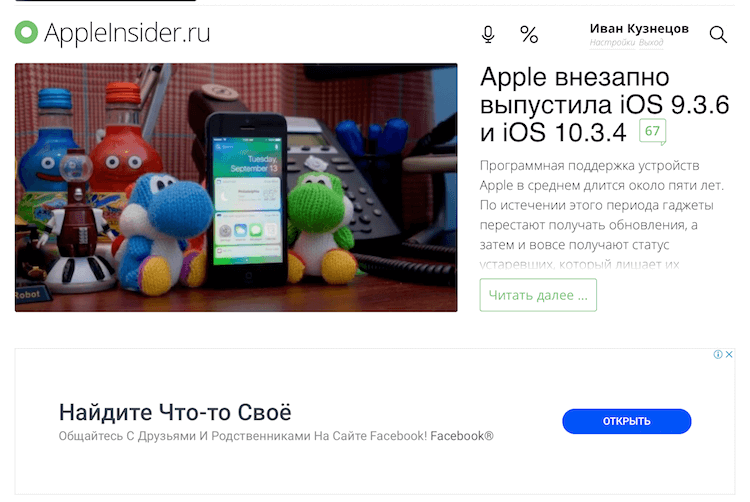This screenshot has width=750, height=502.
Task: Click the Выход logout link
Action: [651, 43]
